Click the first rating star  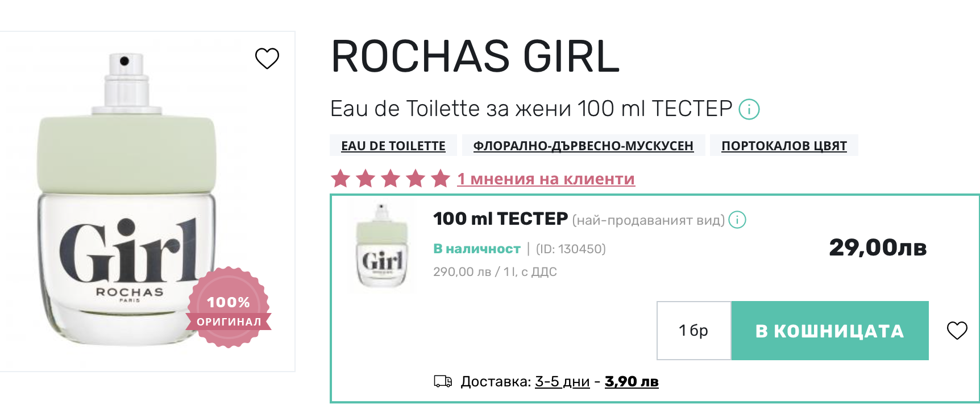[340, 179]
